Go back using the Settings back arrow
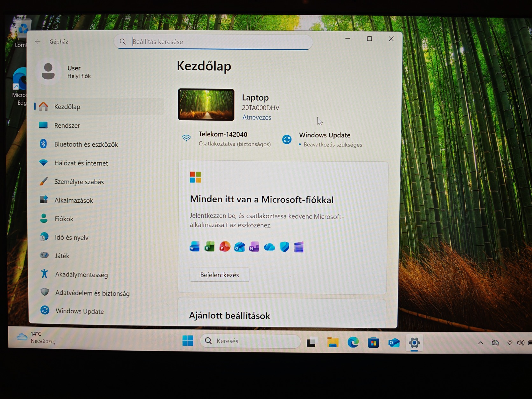 pyautogui.click(x=38, y=41)
